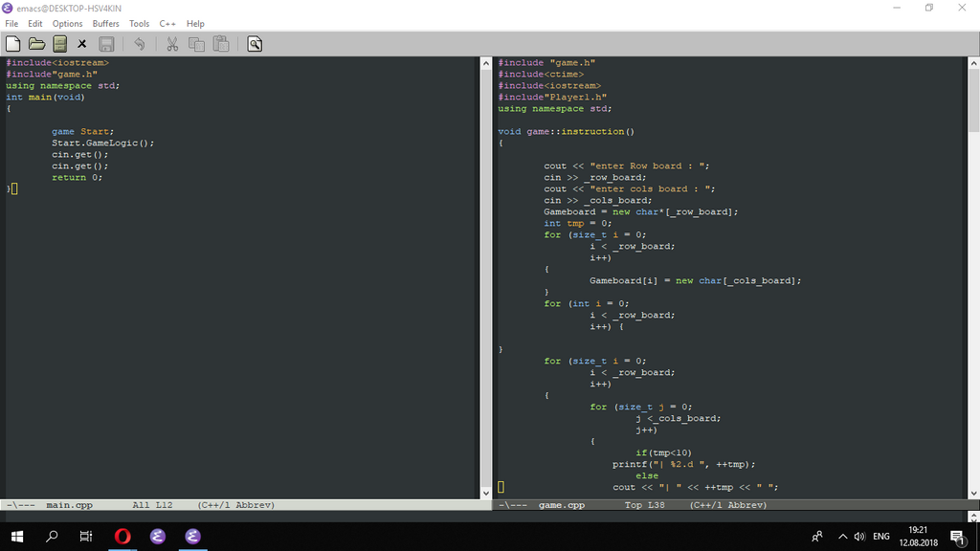This screenshot has width=980, height=551.
Task: Click the Top L38 position indicator
Action: [644, 505]
